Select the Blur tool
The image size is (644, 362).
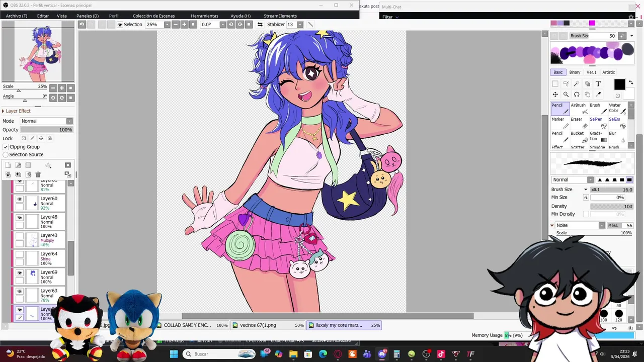pyautogui.click(x=617, y=136)
